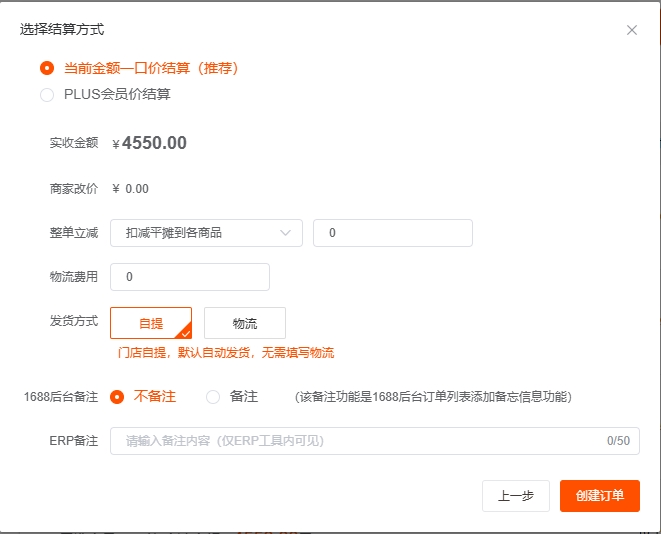Image resolution: width=661 pixels, height=534 pixels.
Task: Go back with the 上一步 button
Action: (516, 496)
